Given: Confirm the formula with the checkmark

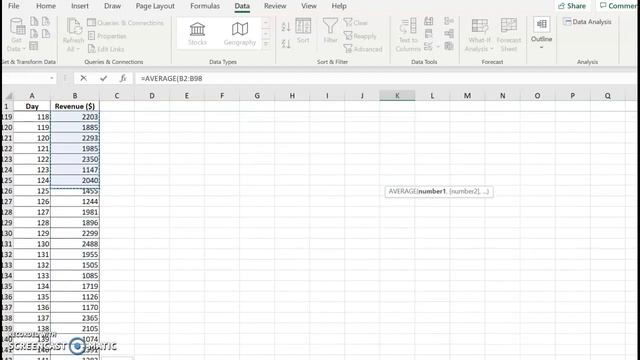Looking at the screenshot, I should point(103,78).
